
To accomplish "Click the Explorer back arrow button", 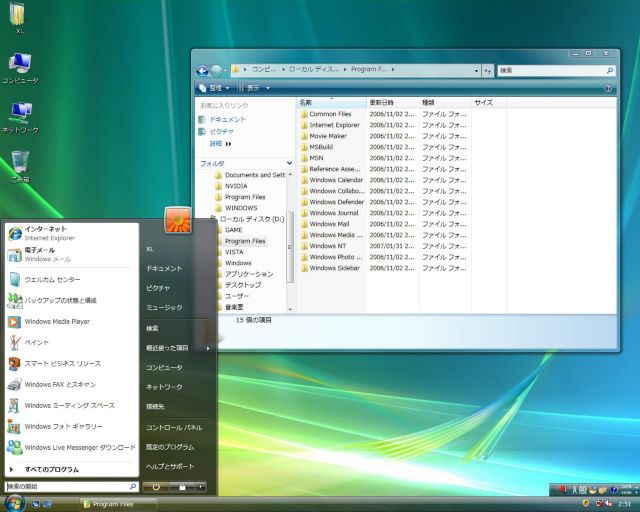I will click(202, 71).
